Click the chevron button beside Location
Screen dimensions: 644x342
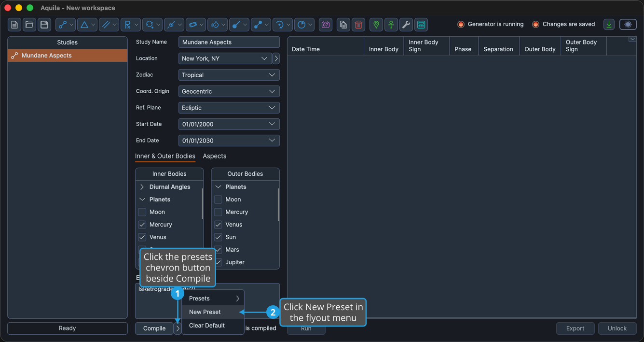pos(276,58)
